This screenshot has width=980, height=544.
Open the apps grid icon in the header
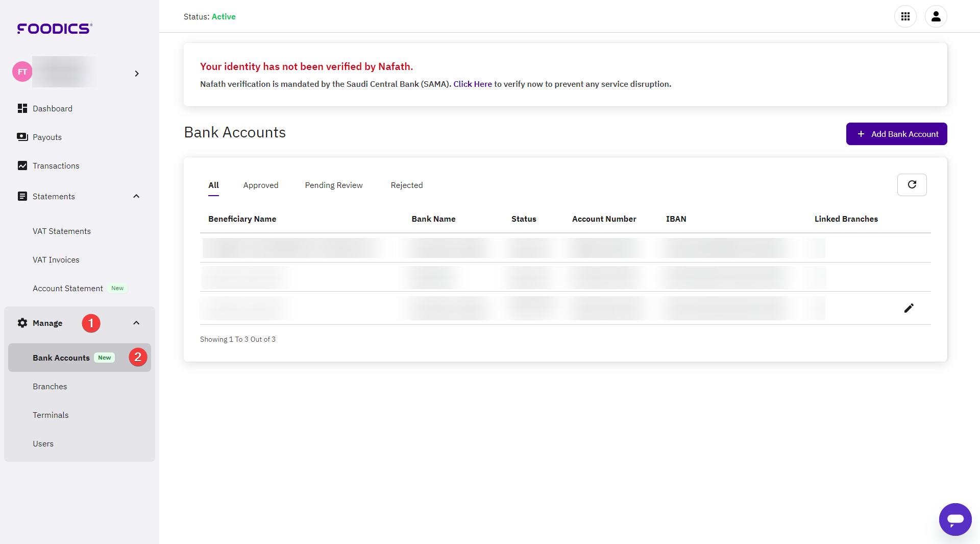click(906, 16)
